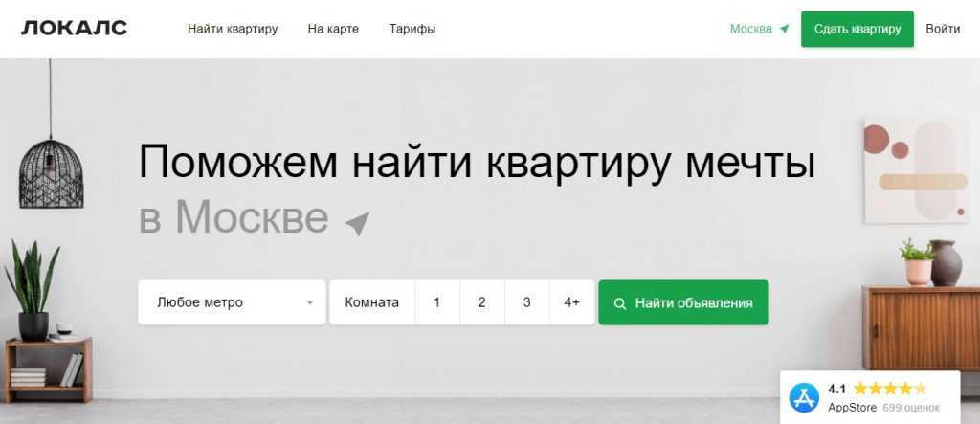Viewport: 980px width, 424px height.
Task: Open the Тарифы menu item
Action: coord(412,29)
